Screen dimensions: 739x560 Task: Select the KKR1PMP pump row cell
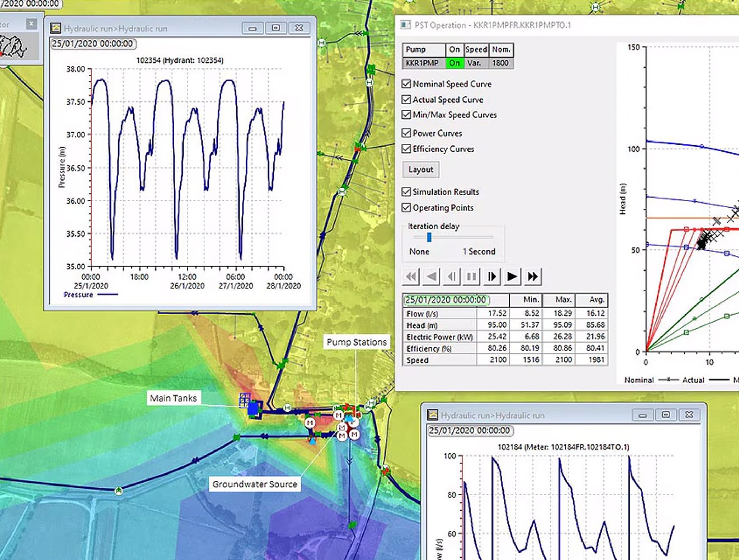(424, 63)
